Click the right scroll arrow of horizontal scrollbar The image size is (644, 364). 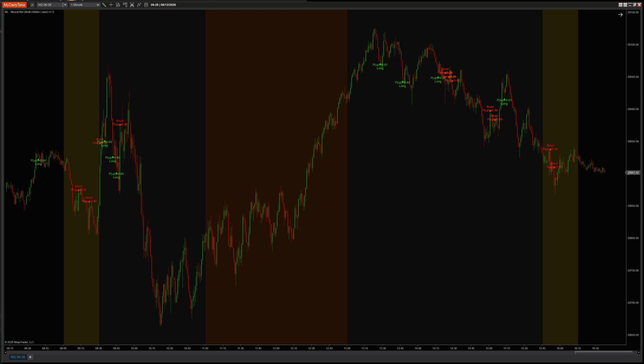[639, 352]
